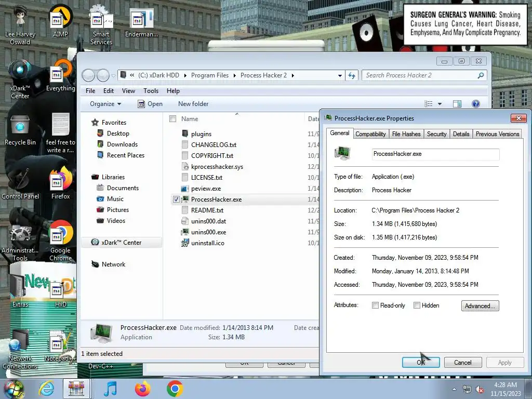The width and height of the screenshot is (532, 399).
Task: Open the Organize dropdown menu
Action: (105, 104)
